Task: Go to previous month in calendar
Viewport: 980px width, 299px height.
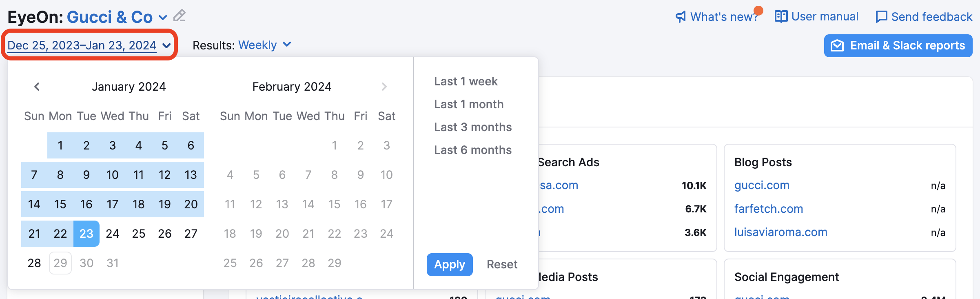Action: [37, 87]
